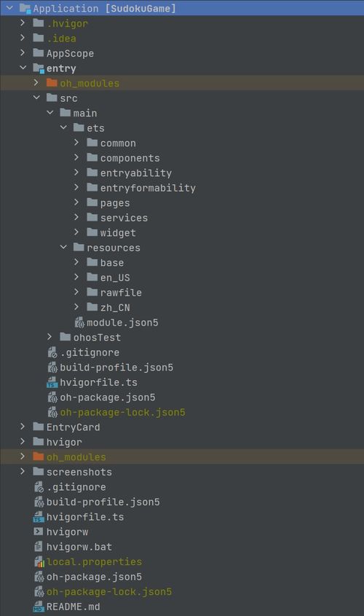Click the hvigorw.bat file icon
This screenshot has width=364, height=616.
pos(39,547)
